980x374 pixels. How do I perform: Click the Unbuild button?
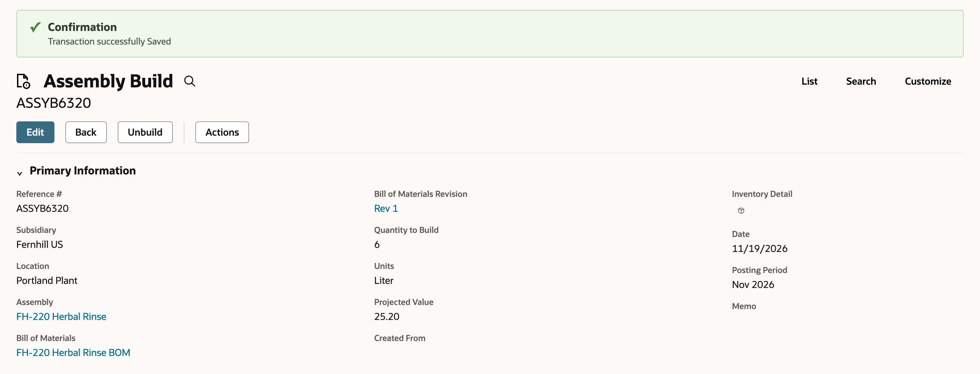145,132
